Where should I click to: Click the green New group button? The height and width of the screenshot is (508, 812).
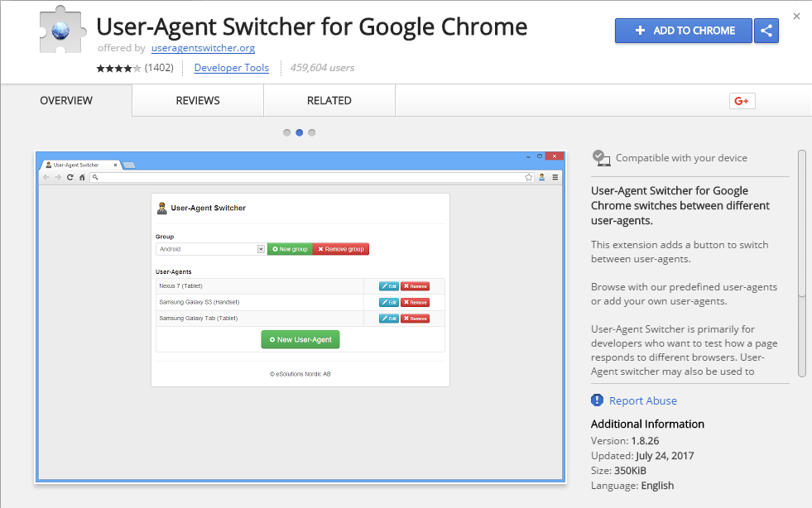pyautogui.click(x=290, y=249)
